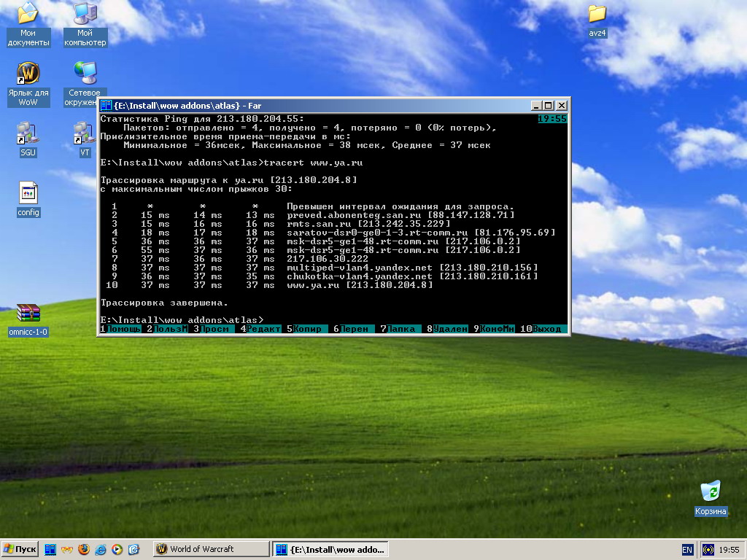Select the config file on desktop
Image resolution: width=747 pixels, height=560 pixels.
(x=28, y=200)
